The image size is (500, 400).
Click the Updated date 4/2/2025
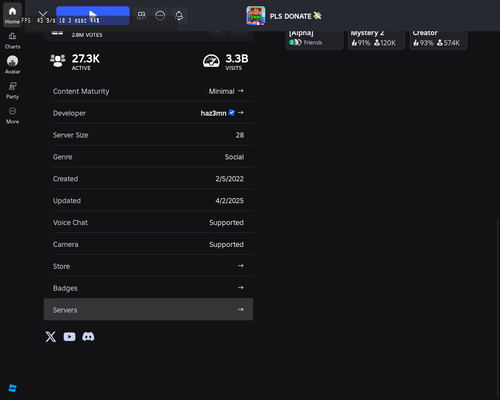point(229,201)
